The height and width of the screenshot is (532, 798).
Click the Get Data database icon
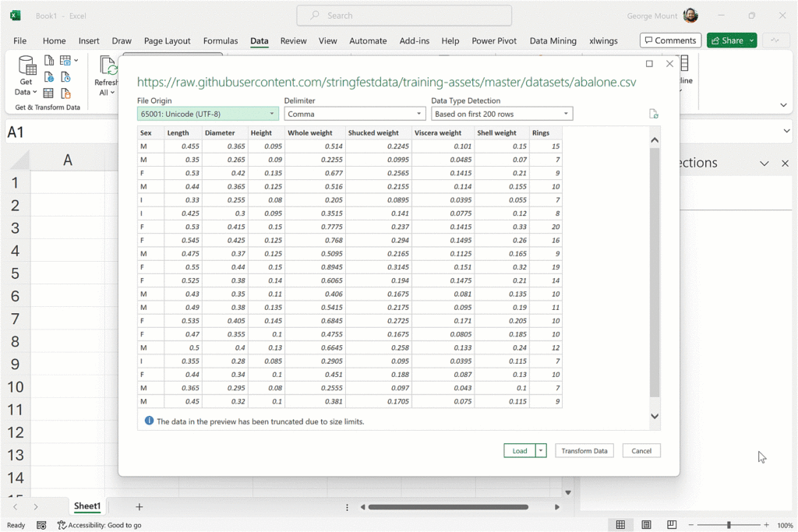click(26, 67)
